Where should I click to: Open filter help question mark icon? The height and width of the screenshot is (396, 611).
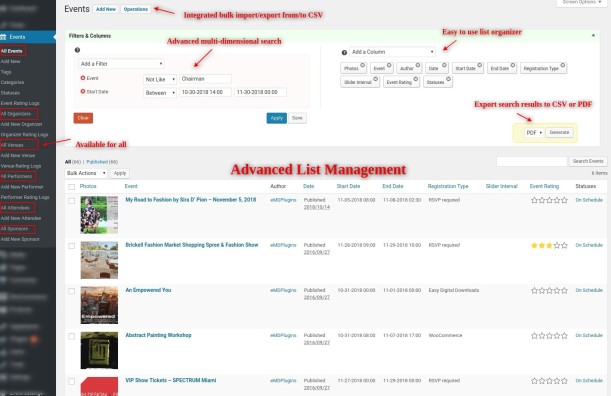click(77, 50)
